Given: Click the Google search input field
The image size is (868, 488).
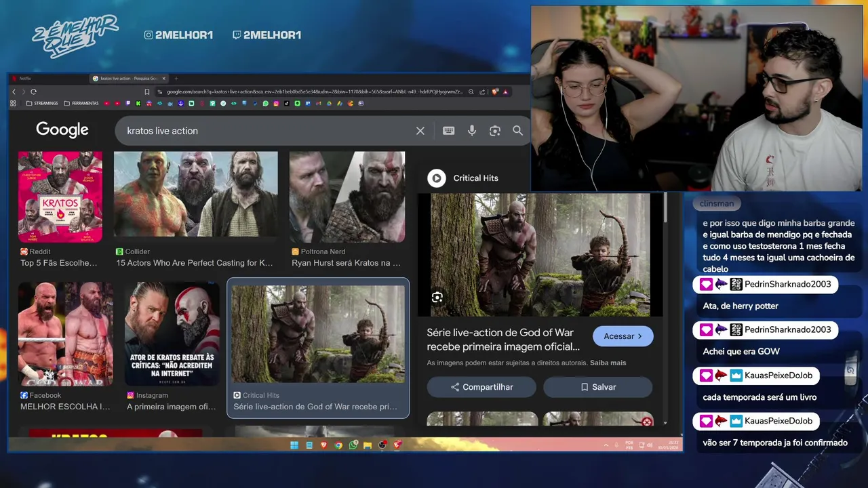Looking at the screenshot, I should [268, 131].
